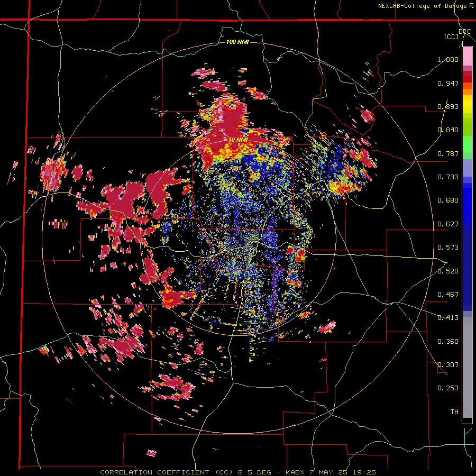Click the gray lower segment of the color bar

tap(467, 368)
